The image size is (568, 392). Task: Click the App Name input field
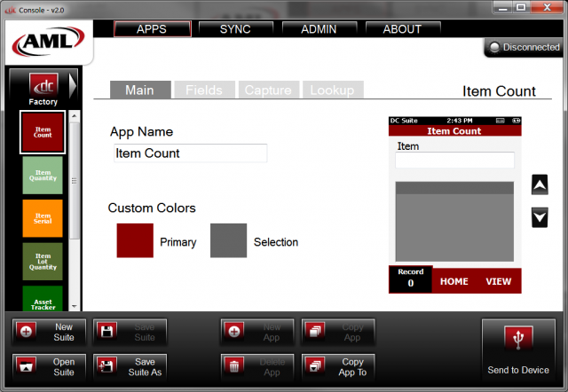tap(191, 153)
